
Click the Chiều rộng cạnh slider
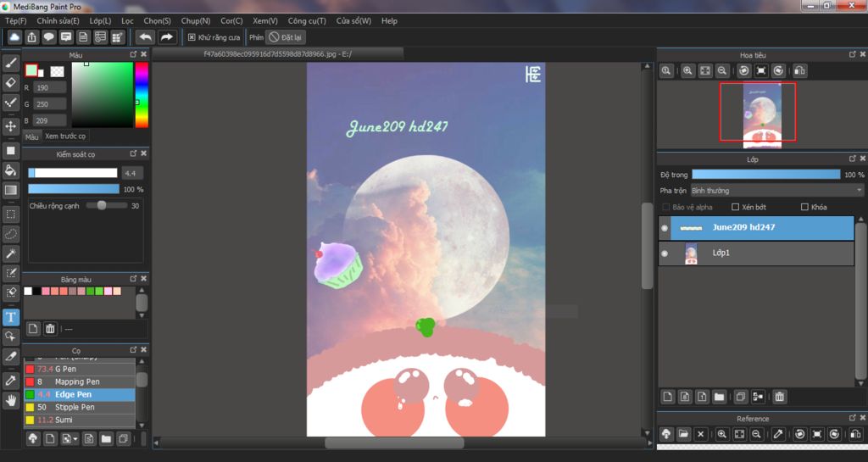click(107, 205)
